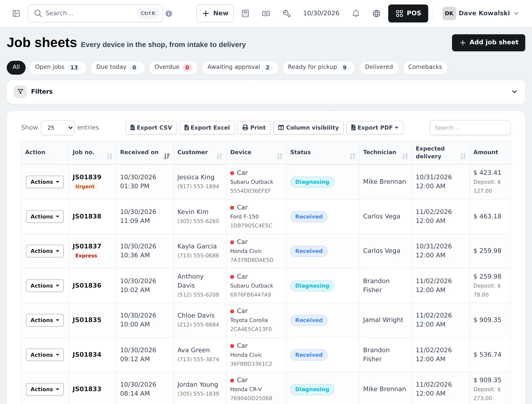Image resolution: width=532 pixels, height=404 pixels.
Task: Click job number JS01838
Action: pyautogui.click(x=87, y=216)
